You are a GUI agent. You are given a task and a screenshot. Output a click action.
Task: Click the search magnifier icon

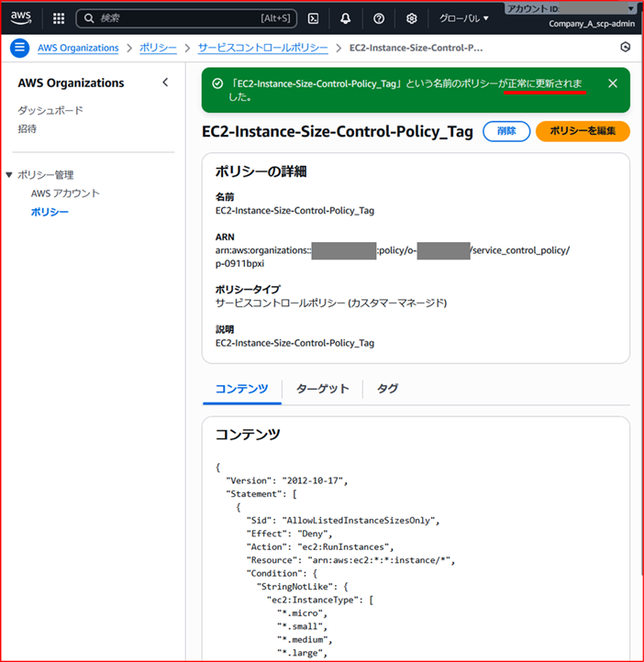[89, 18]
